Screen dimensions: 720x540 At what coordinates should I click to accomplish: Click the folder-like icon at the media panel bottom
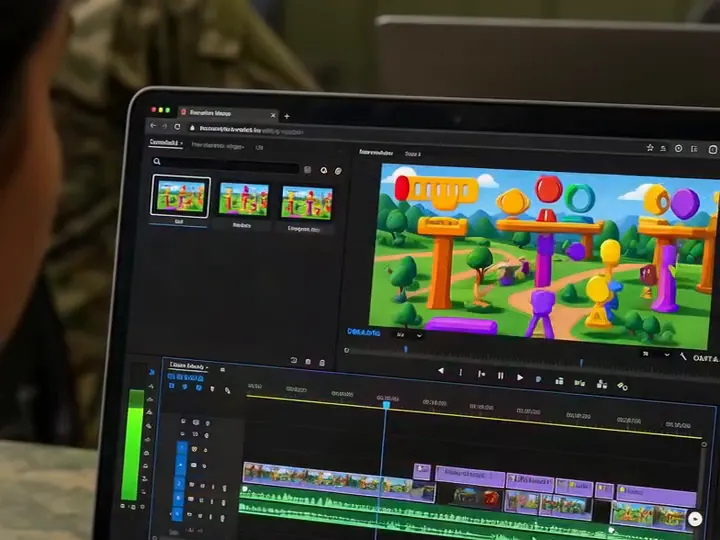(293, 360)
